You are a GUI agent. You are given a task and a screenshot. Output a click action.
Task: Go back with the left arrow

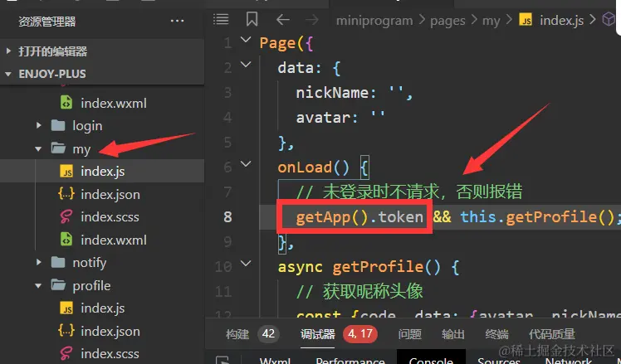[x=283, y=20]
